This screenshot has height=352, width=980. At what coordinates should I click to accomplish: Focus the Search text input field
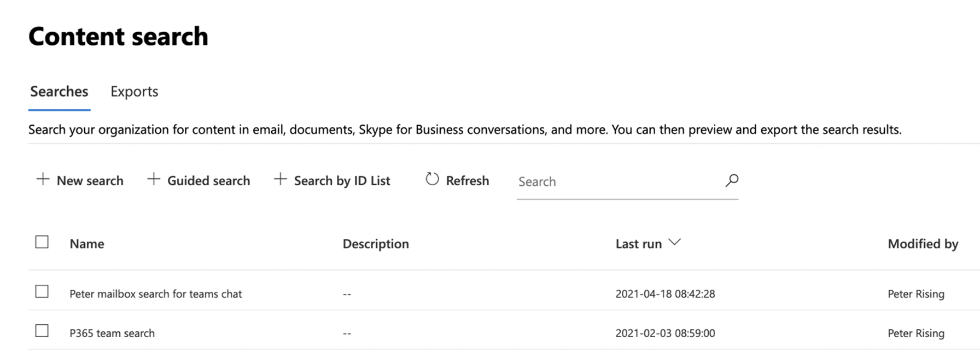tap(617, 181)
